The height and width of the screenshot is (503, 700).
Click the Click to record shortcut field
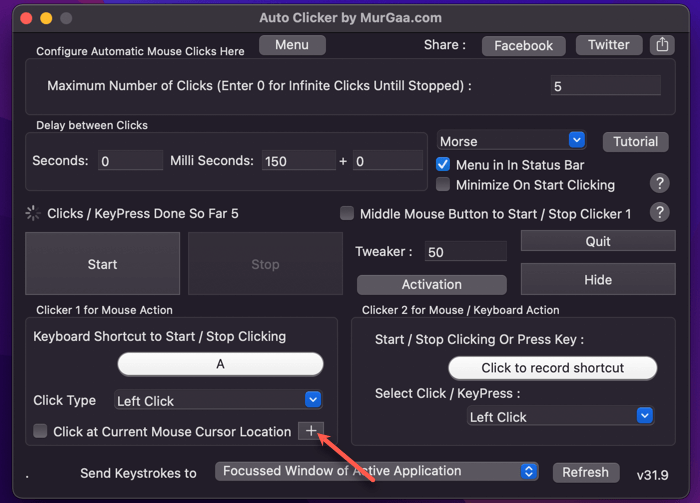pyautogui.click(x=552, y=367)
